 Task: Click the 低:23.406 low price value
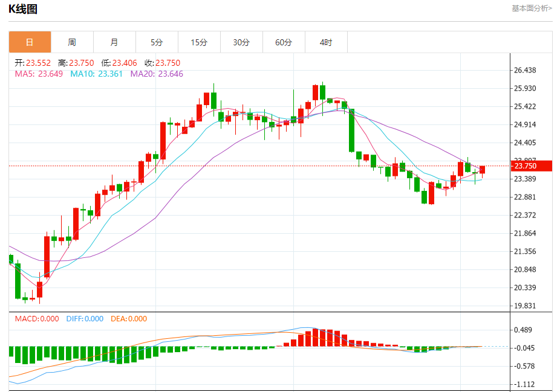[119, 63]
